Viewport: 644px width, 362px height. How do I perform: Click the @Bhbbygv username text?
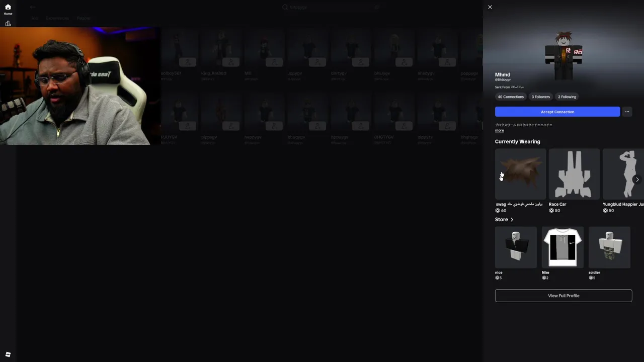pyautogui.click(x=503, y=79)
